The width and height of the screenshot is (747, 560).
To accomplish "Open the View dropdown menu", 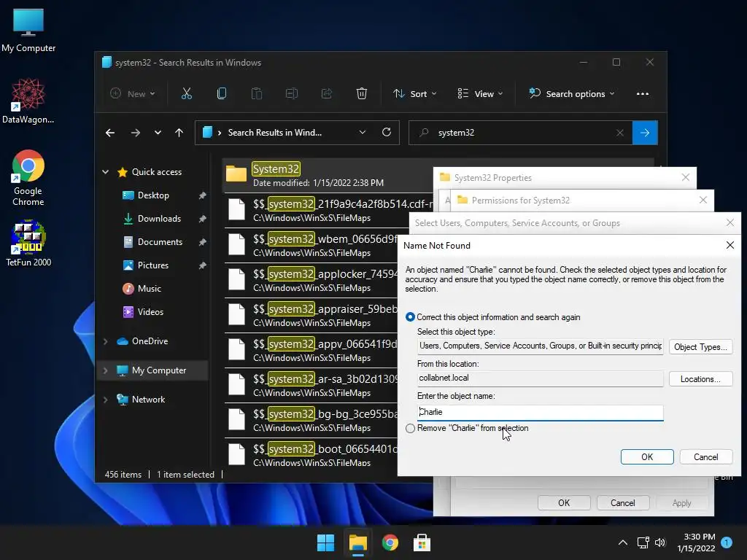I will (480, 94).
